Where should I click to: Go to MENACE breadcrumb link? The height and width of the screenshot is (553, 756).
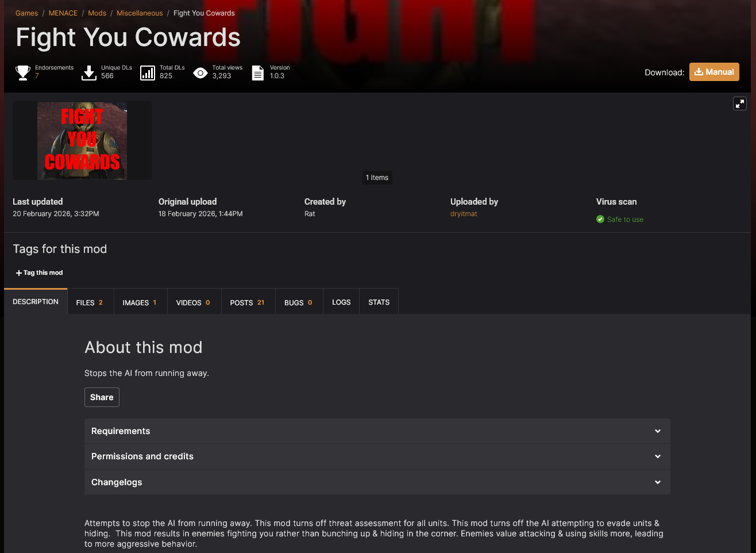click(63, 13)
